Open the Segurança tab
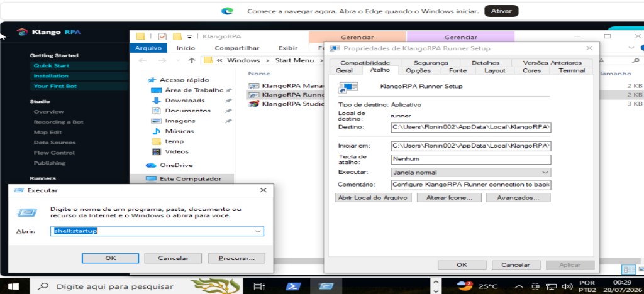This screenshot has width=644, height=294. click(x=430, y=63)
